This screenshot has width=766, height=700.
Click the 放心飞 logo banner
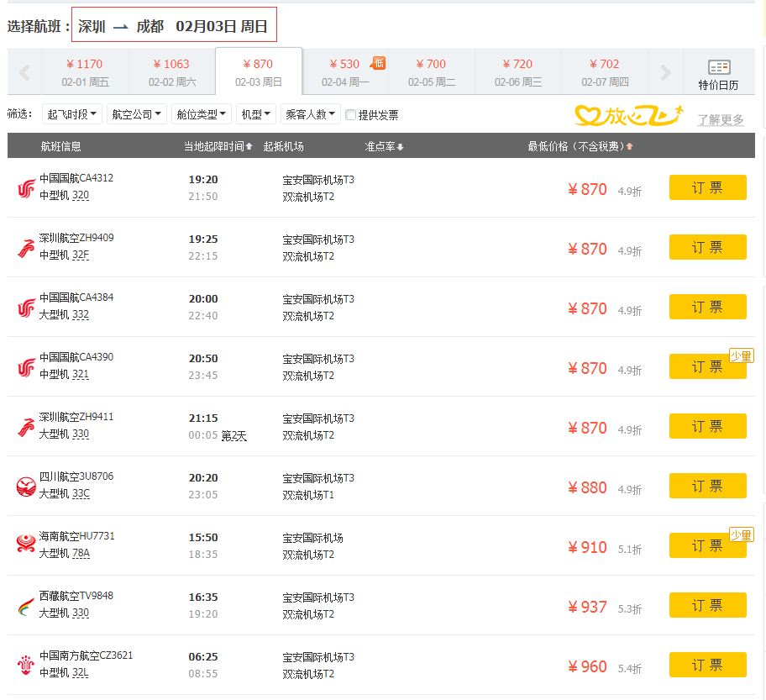pos(629,116)
